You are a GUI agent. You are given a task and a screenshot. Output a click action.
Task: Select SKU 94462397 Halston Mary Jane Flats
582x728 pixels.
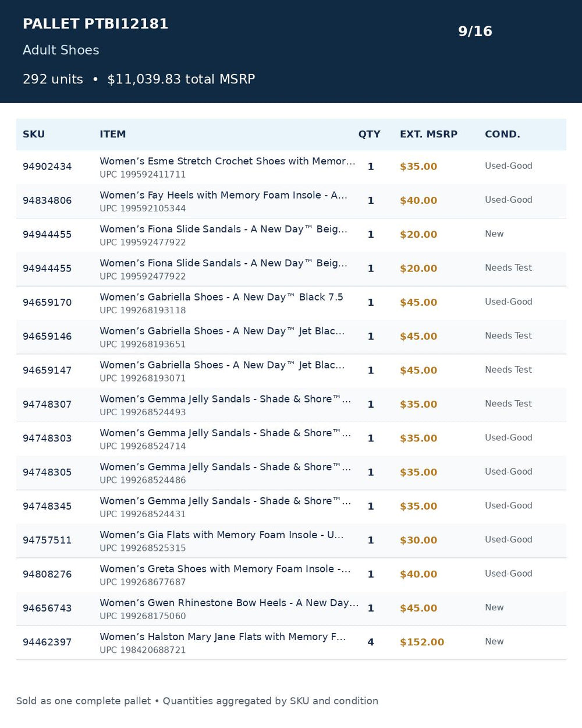47,642
